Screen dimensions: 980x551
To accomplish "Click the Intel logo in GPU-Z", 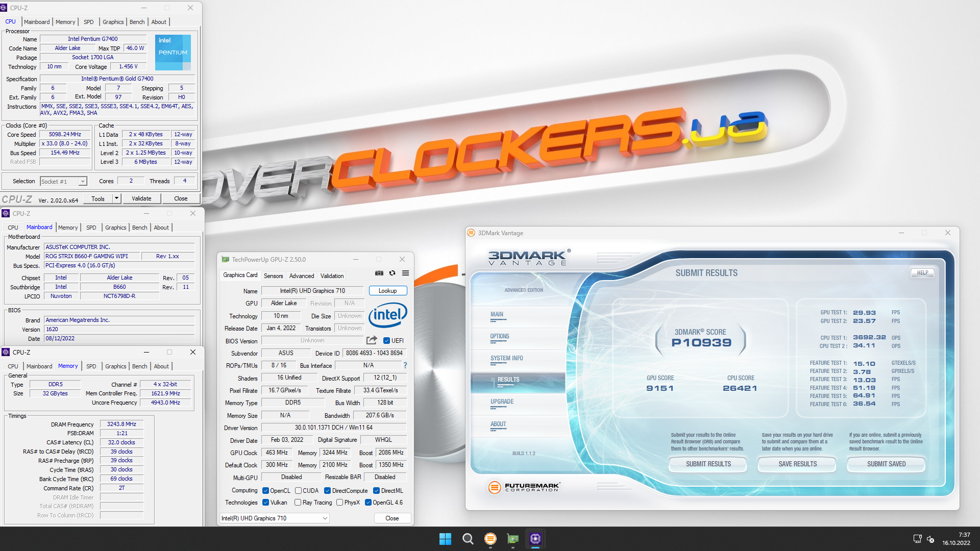I will pos(388,315).
